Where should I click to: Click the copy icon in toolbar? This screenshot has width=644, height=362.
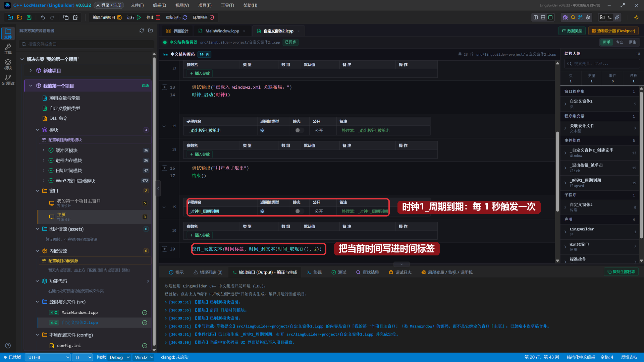[x=66, y=17]
